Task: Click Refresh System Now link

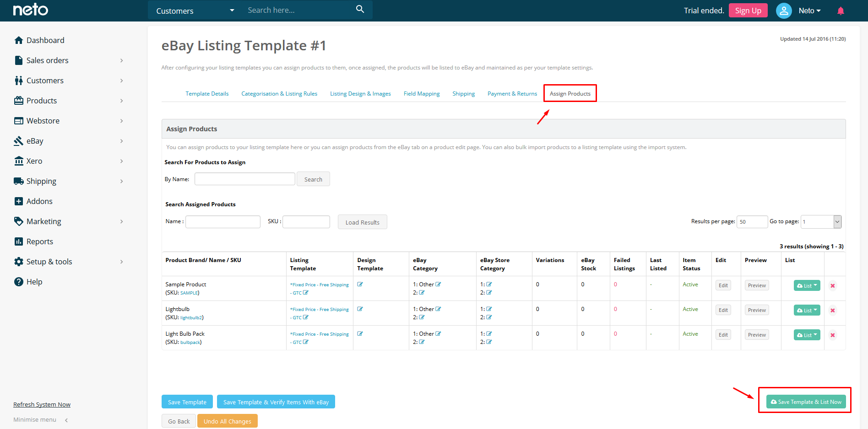Action: click(x=42, y=405)
